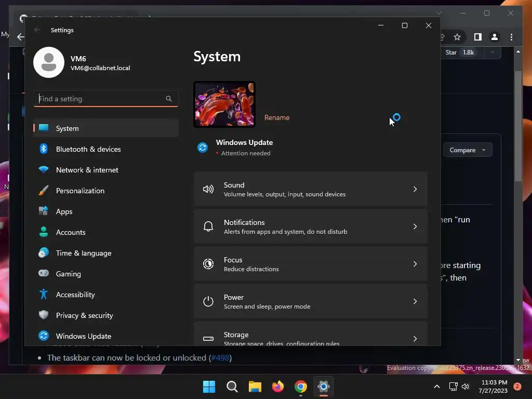Open Chrome profile avatar icon
Image resolution: width=532 pixels, height=399 pixels.
coord(495,37)
